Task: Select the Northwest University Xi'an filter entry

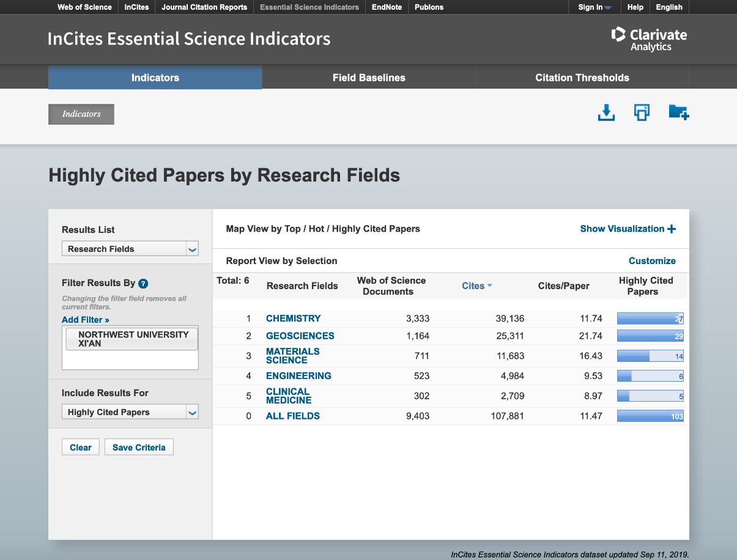Action: tap(131, 339)
